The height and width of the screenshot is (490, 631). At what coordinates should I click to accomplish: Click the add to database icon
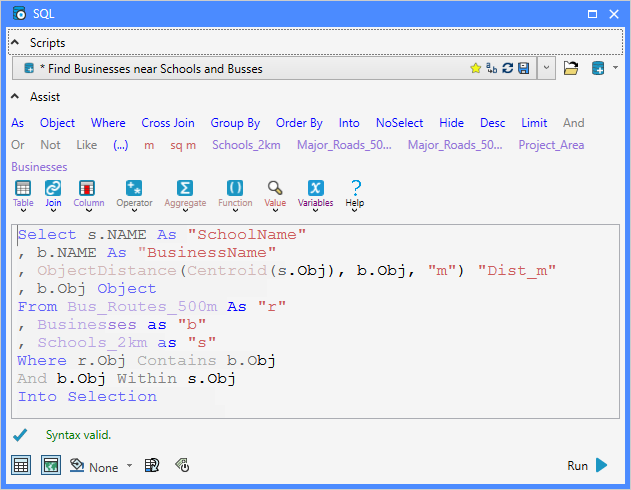click(598, 68)
